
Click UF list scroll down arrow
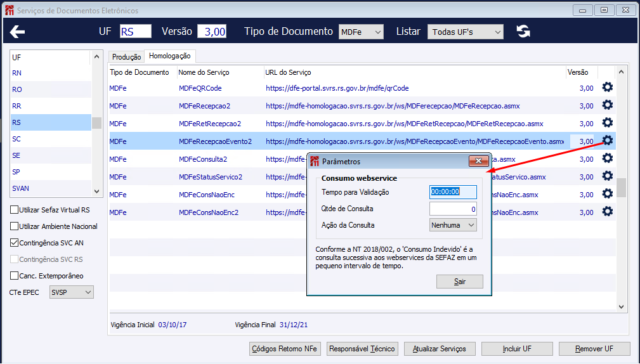(x=97, y=191)
